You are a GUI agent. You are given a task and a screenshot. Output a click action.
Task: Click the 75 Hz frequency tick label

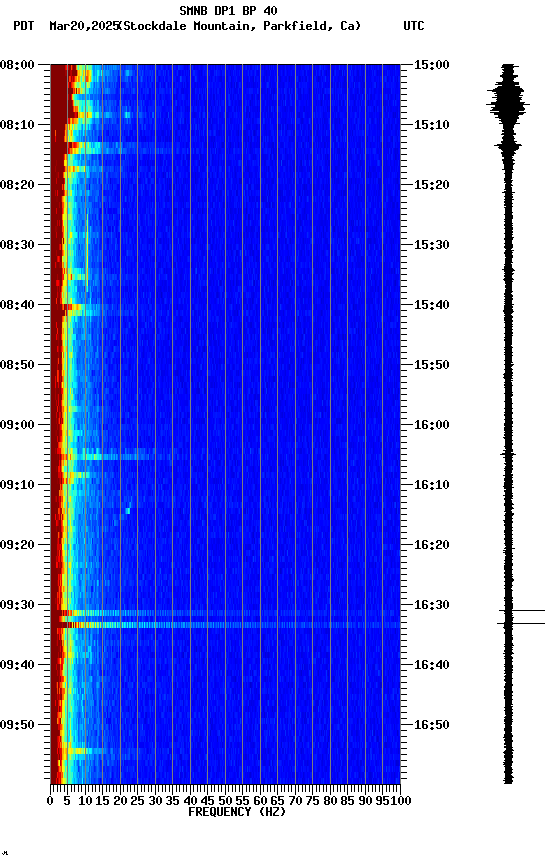tap(312, 801)
